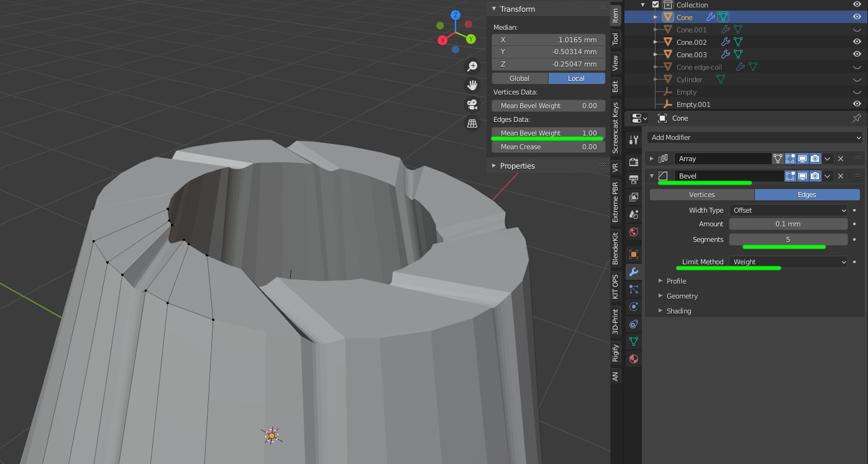Select the Modifier properties wrench icon

click(x=634, y=272)
